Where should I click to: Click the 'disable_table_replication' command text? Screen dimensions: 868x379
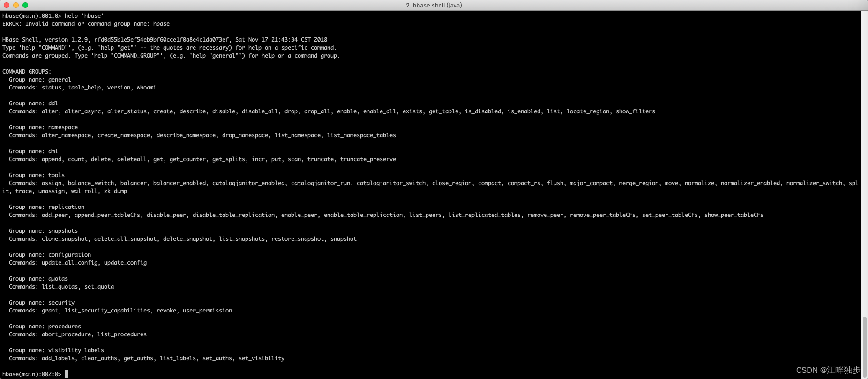pos(233,215)
